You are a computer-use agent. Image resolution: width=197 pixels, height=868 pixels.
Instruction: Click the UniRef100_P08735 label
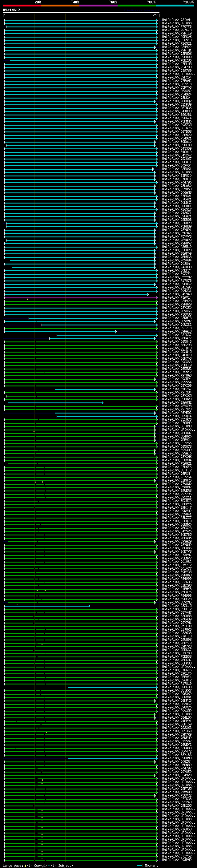[x=177, y=125]
